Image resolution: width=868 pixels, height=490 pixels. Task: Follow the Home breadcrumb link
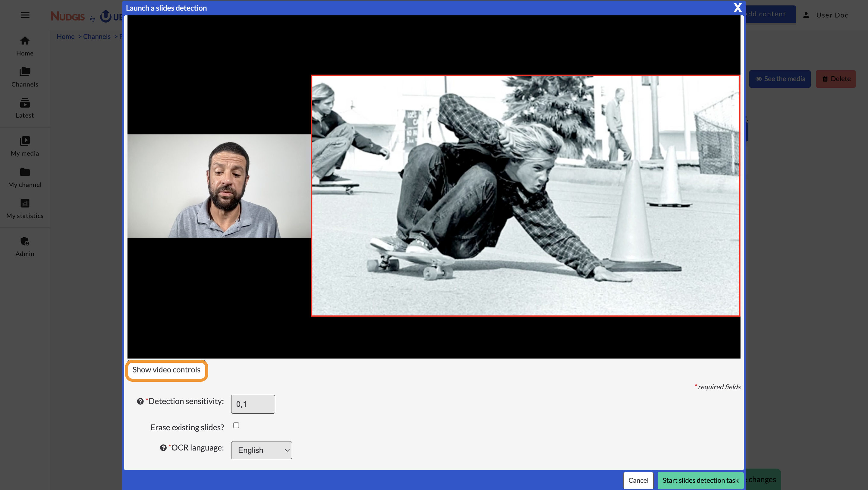(x=65, y=36)
